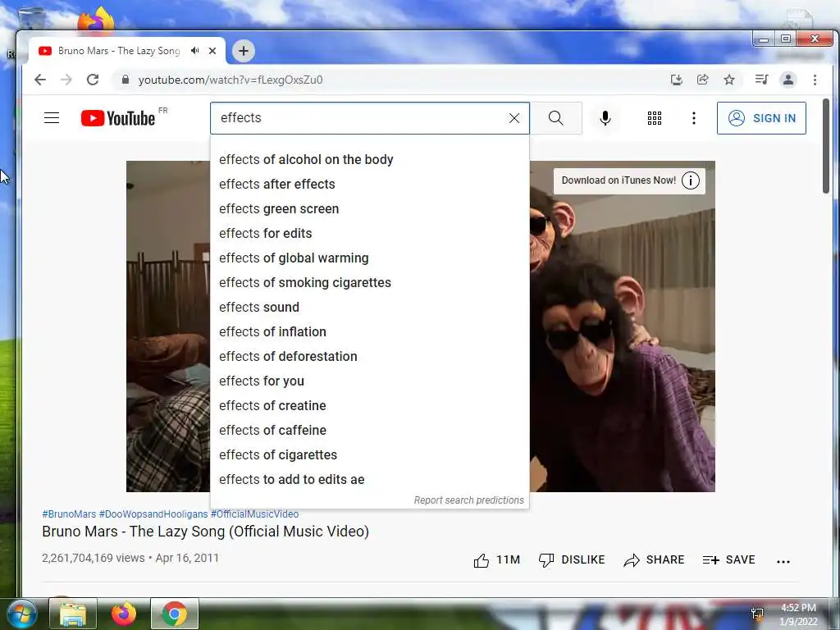Screen dimensions: 840x630
Task: Open the YouTube apps grid icon
Action: (654, 118)
